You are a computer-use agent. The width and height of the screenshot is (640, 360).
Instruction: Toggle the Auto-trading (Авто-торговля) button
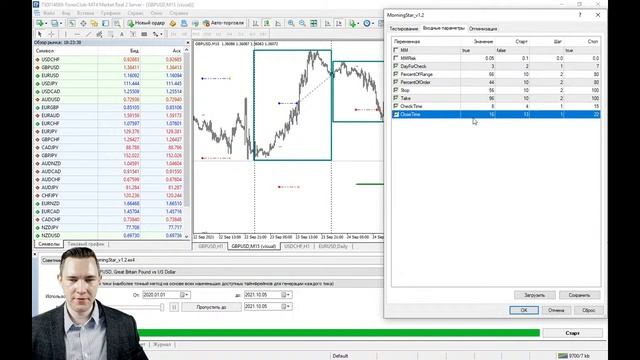point(223,23)
